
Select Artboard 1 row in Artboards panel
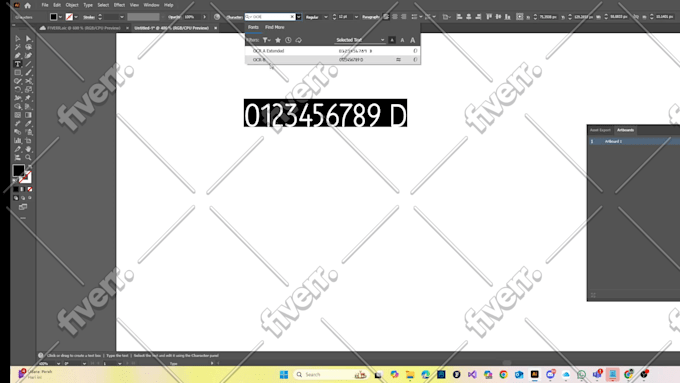click(x=634, y=141)
